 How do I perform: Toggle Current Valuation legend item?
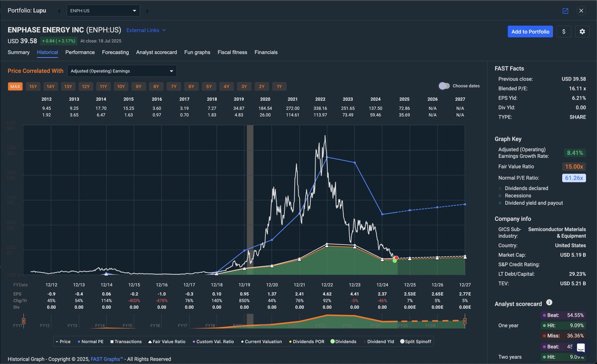pos(261,342)
